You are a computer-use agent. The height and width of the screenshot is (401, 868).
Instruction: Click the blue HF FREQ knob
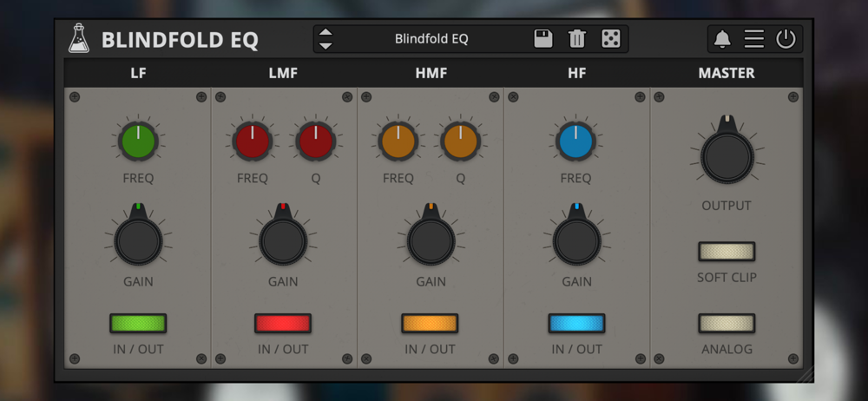click(575, 141)
